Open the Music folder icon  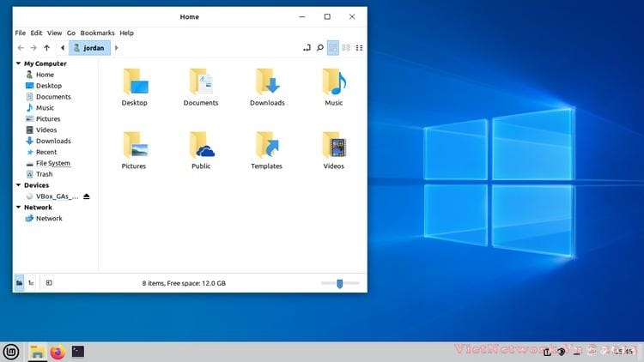(x=333, y=83)
